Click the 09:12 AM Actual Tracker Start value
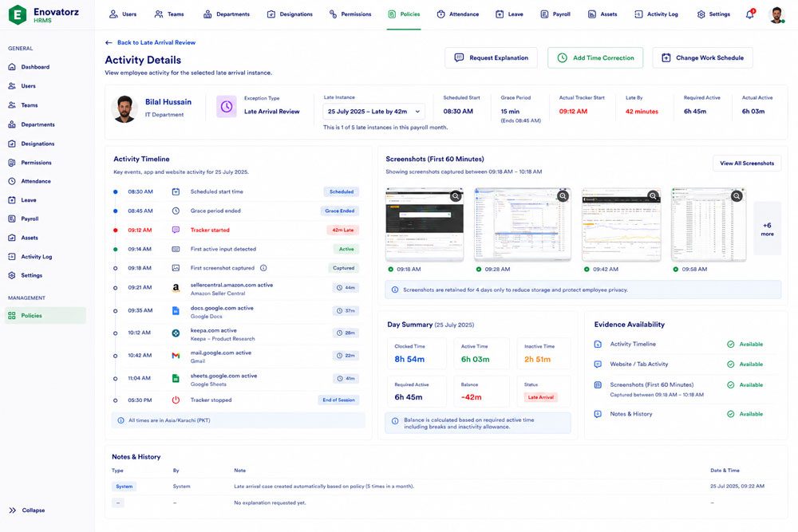798x532 pixels. [x=573, y=112]
